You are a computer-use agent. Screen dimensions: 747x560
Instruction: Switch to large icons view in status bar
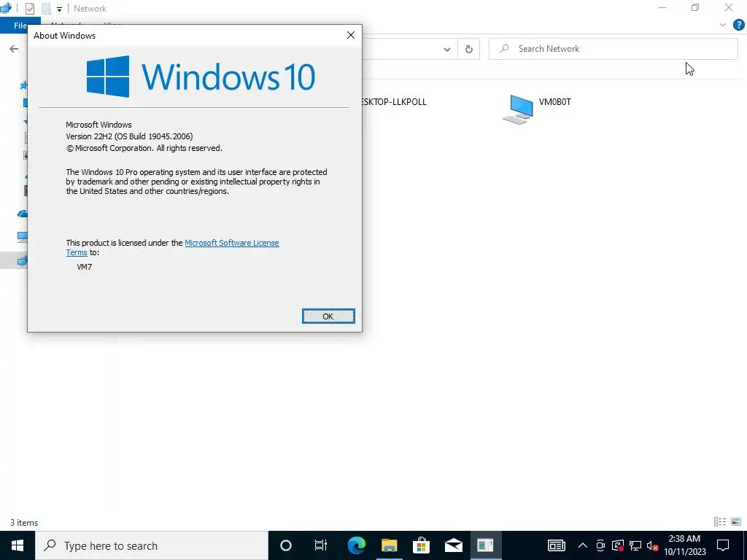[735, 522]
